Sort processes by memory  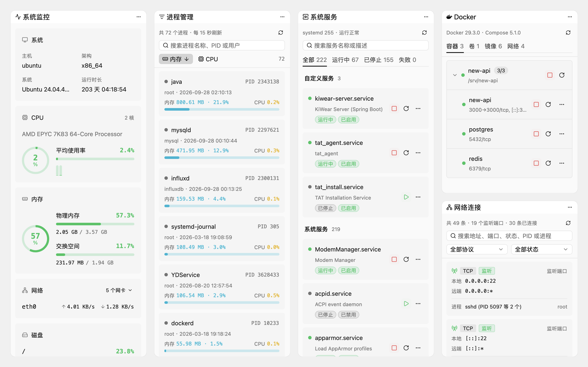point(176,59)
